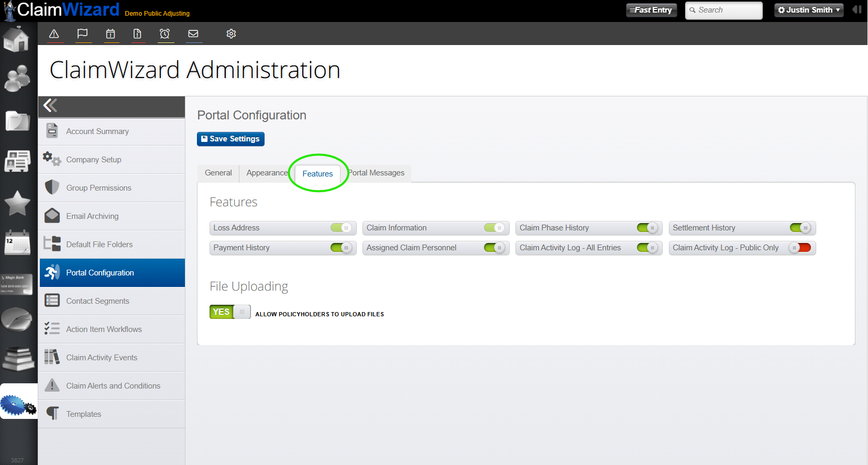Click the File Uploading heading
Viewport: 868px width, 465px height.
(x=249, y=286)
